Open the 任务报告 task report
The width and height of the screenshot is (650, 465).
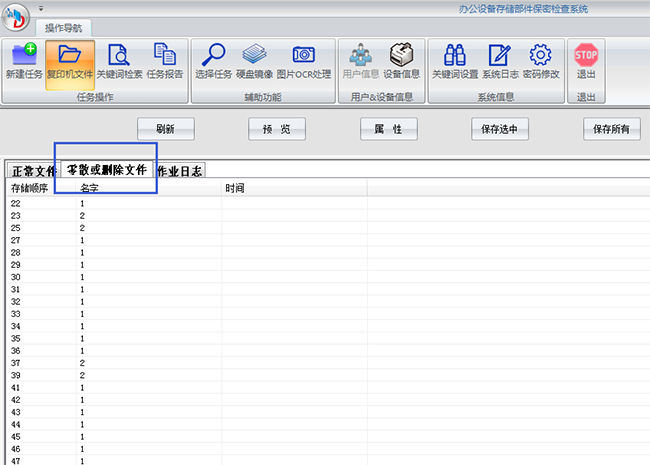[x=165, y=62]
